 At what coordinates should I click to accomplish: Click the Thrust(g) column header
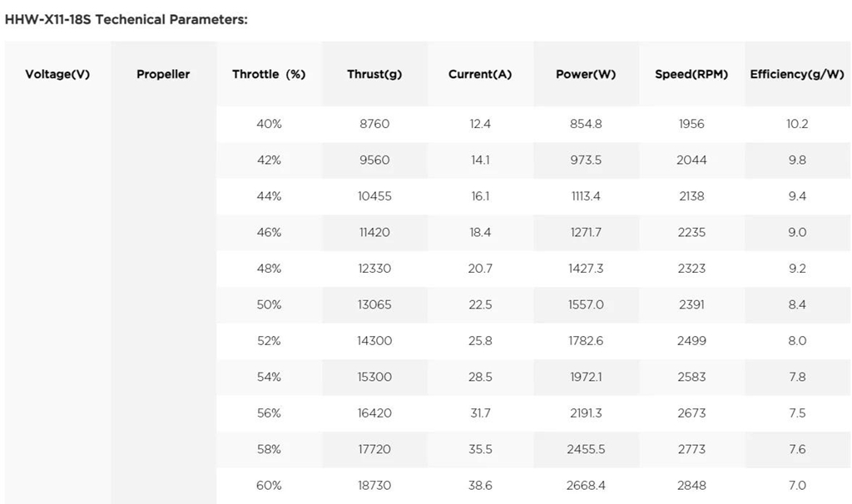click(x=374, y=74)
